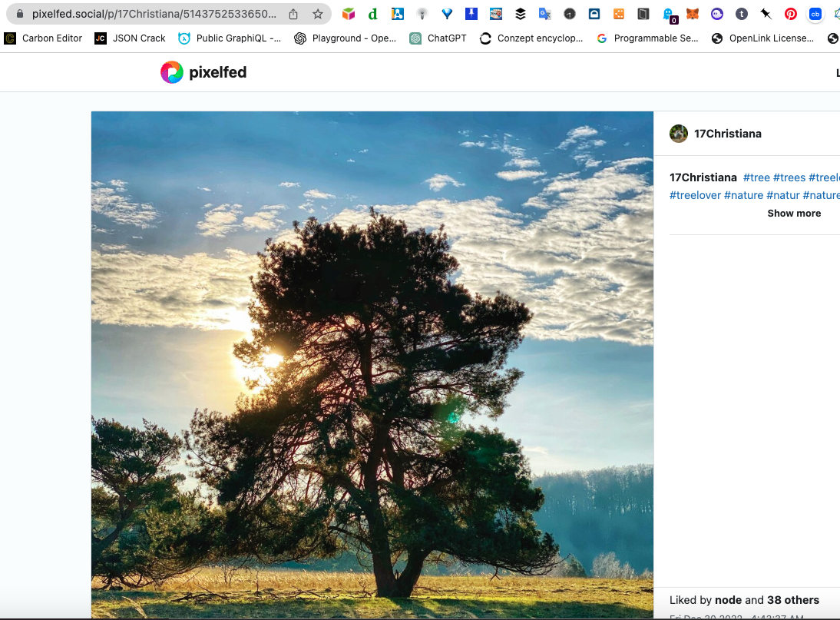The width and height of the screenshot is (840, 620).
Task: Click '38 others' to view likes
Action: click(793, 599)
